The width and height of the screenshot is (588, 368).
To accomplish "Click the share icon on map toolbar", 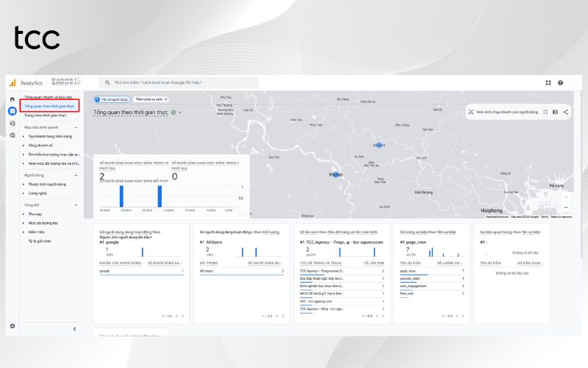I will (565, 112).
